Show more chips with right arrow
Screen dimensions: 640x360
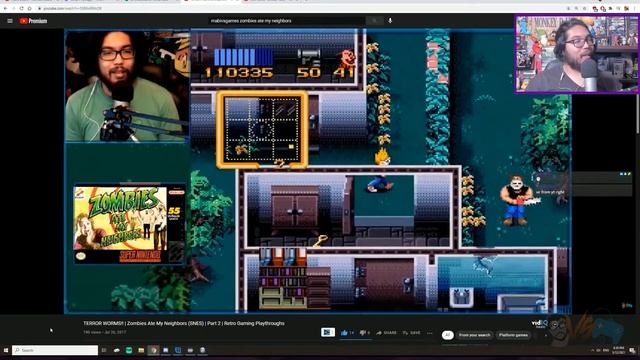point(546,336)
